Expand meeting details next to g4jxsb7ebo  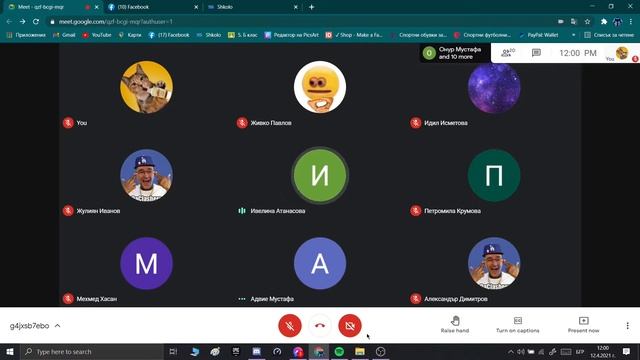click(x=58, y=326)
